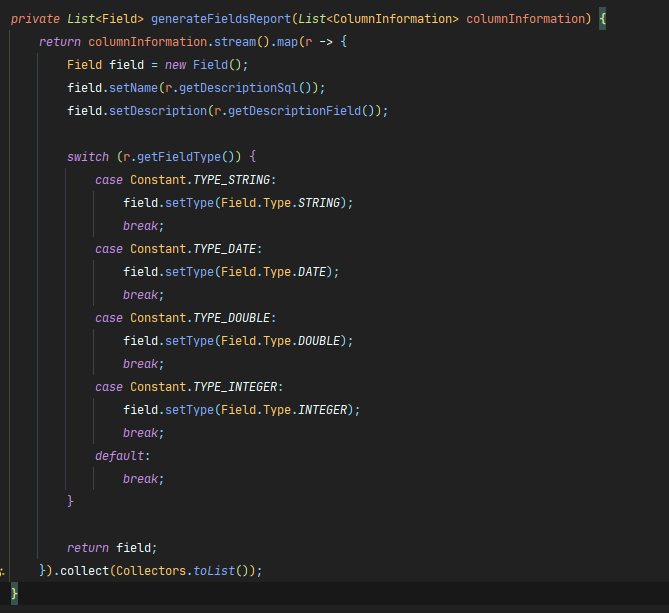669x613 pixels.
Task: Click the switch closing brace
Action: click(x=70, y=501)
